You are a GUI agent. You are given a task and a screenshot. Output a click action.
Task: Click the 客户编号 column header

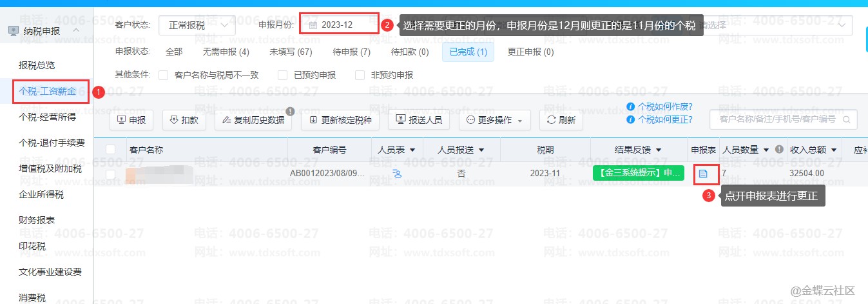point(329,150)
